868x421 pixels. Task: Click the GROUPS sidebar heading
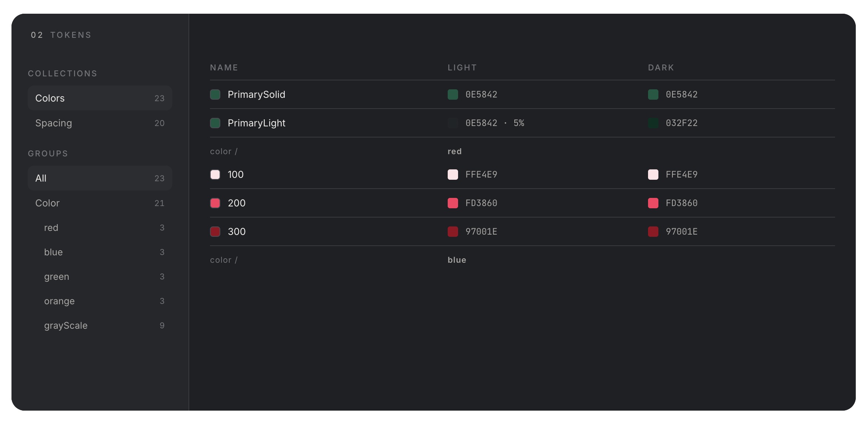point(48,153)
